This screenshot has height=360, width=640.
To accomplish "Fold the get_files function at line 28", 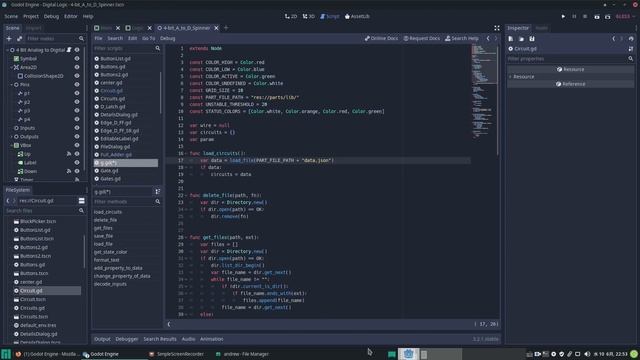I will point(186,237).
